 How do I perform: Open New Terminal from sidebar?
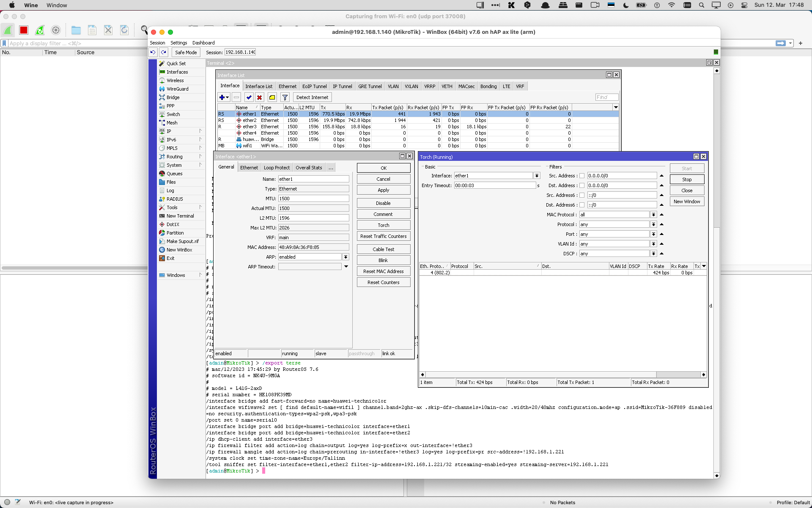point(180,216)
